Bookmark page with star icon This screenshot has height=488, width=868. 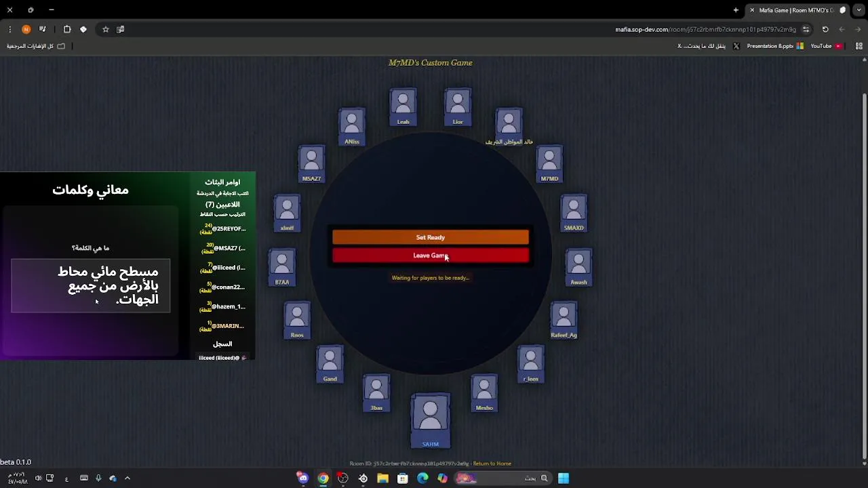tap(106, 29)
